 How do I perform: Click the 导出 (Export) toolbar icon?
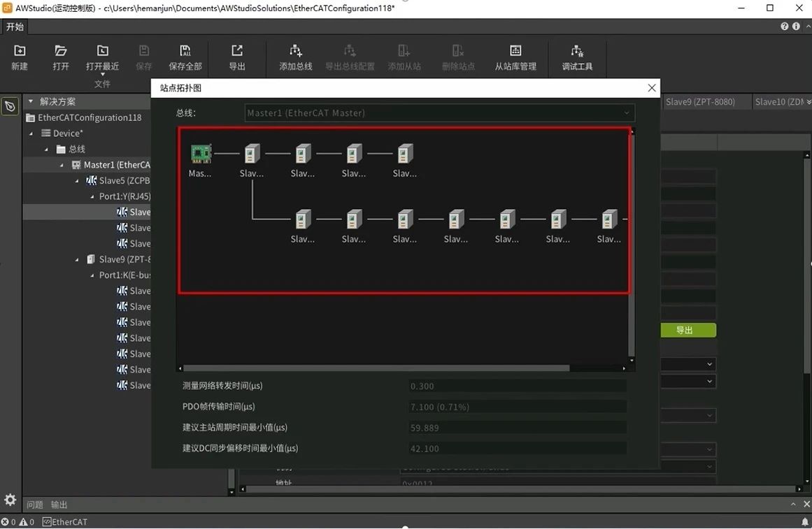(x=236, y=51)
